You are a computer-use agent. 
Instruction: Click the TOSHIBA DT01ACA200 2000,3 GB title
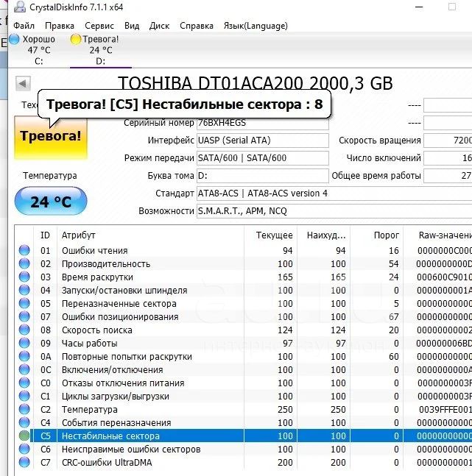(256, 83)
